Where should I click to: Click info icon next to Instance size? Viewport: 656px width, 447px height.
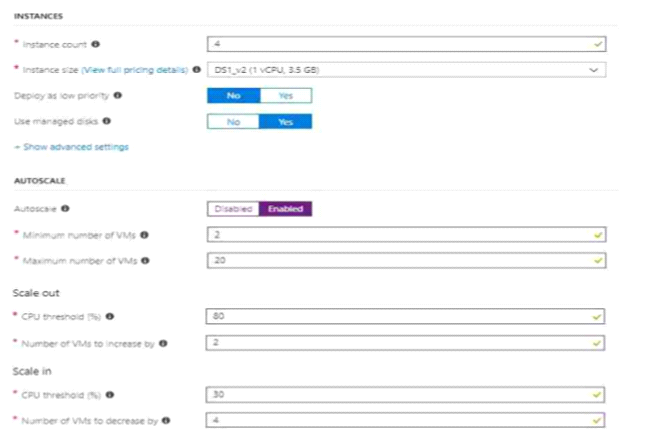[197, 69]
